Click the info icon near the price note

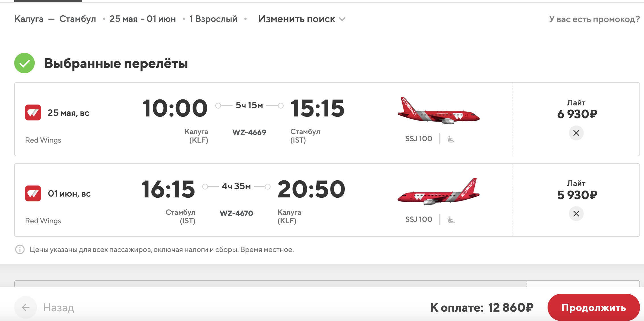point(20,250)
